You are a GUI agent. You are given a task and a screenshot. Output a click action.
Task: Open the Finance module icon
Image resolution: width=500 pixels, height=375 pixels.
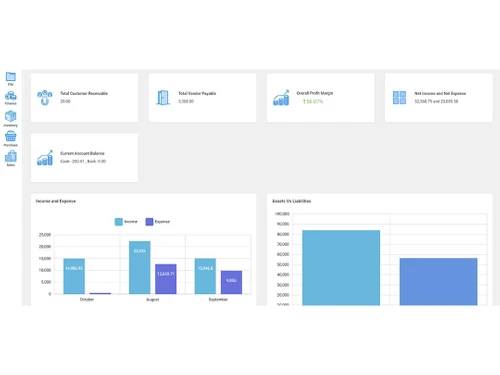(x=11, y=96)
